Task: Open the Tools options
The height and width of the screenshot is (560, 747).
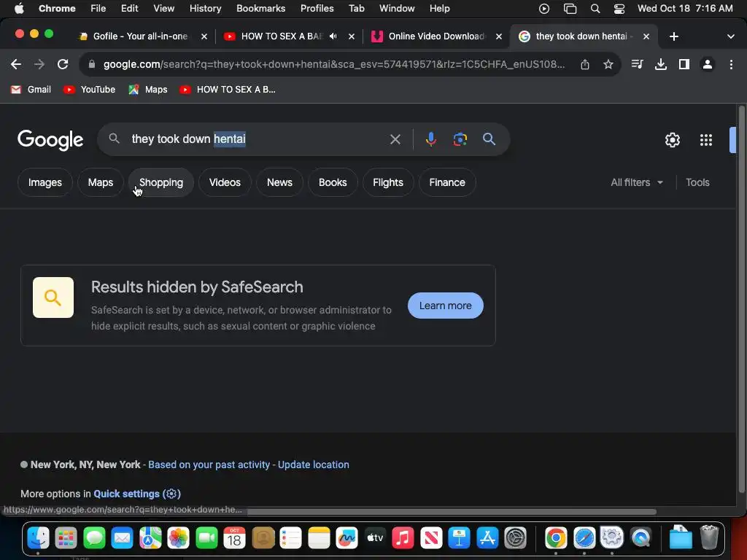Action: (x=697, y=182)
